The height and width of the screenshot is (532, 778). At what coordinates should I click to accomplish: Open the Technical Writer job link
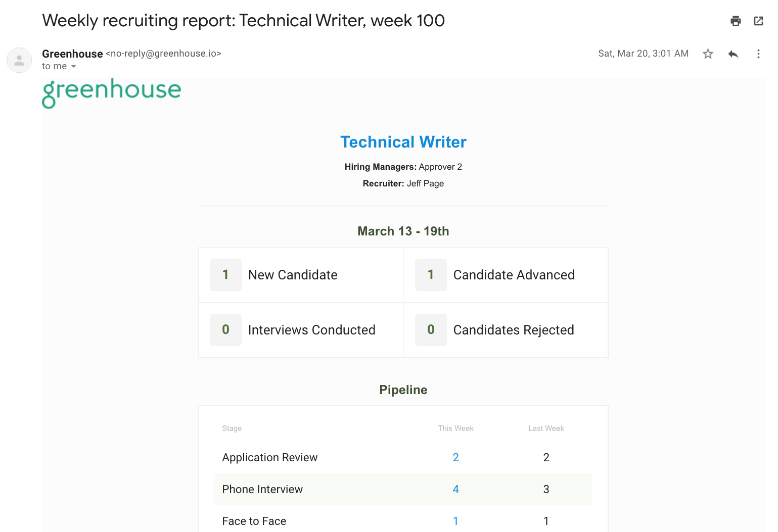[403, 142]
